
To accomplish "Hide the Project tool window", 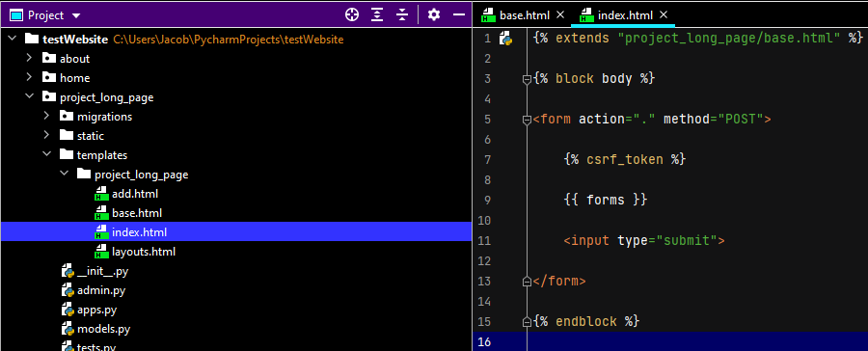I will pyautogui.click(x=458, y=15).
